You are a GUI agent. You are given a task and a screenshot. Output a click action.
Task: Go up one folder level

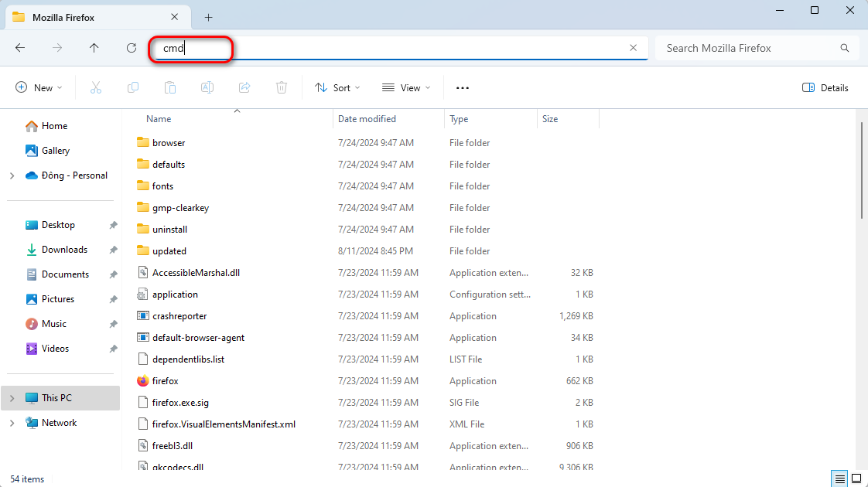(x=94, y=48)
